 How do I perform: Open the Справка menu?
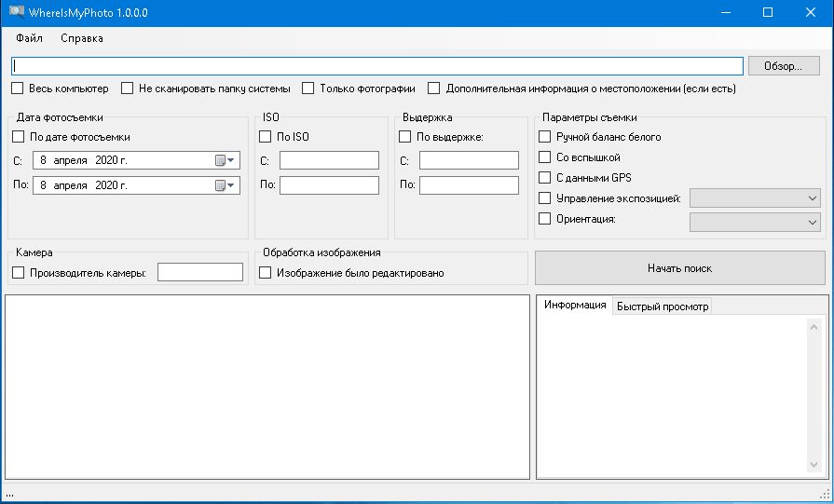[x=82, y=38]
